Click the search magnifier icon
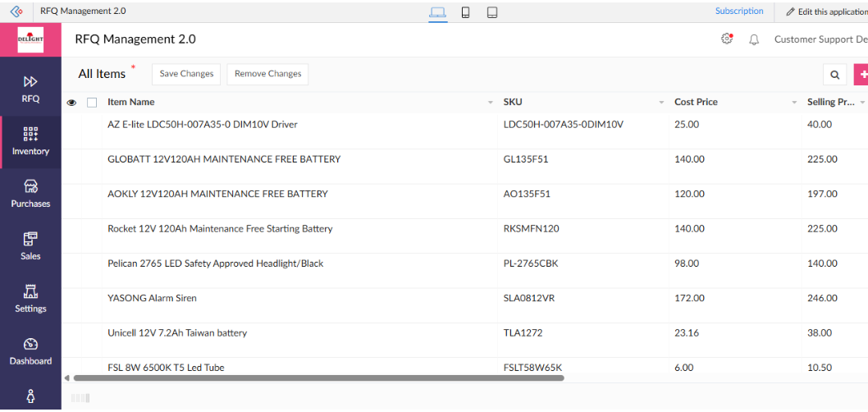The width and height of the screenshot is (868, 412). pos(834,75)
